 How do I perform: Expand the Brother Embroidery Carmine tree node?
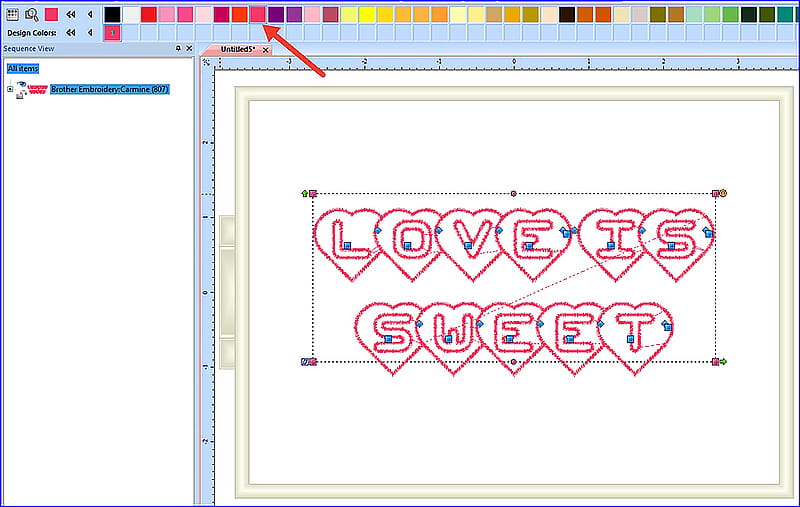[x=10, y=89]
